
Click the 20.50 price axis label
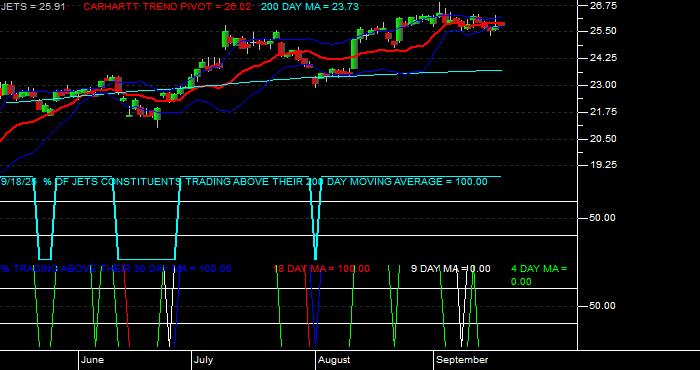[603, 138]
